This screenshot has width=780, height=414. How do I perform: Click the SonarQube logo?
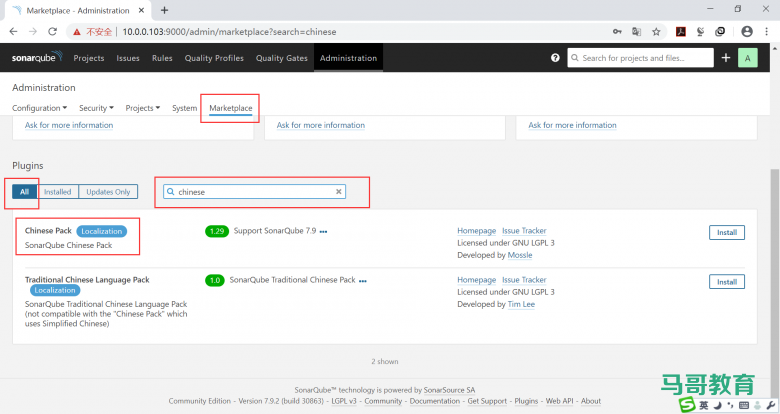(37, 57)
